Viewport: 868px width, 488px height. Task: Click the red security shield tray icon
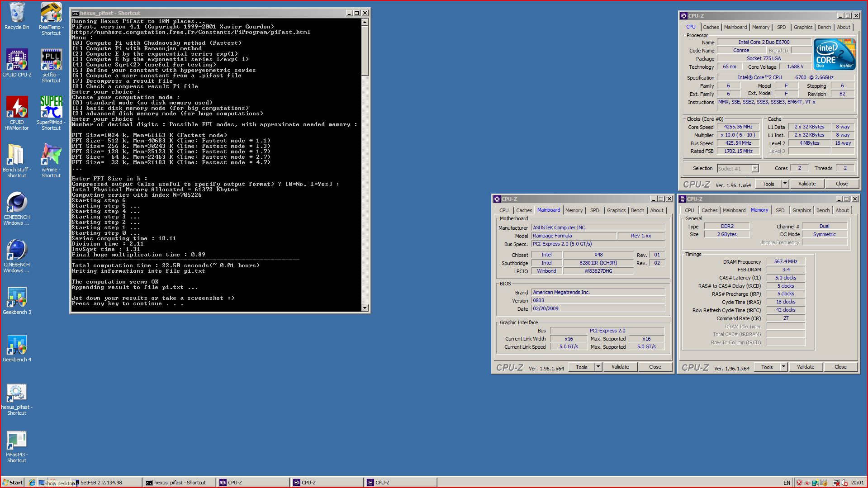click(x=799, y=483)
